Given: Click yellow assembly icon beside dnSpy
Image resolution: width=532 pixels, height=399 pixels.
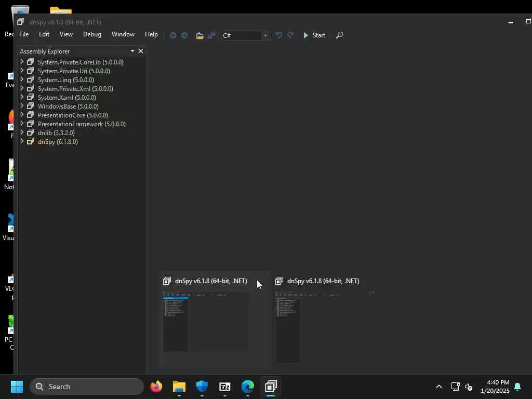Looking at the screenshot, I should [x=31, y=141].
